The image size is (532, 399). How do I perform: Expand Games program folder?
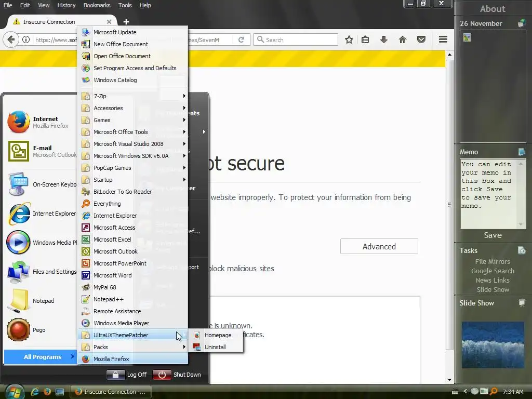tap(132, 120)
